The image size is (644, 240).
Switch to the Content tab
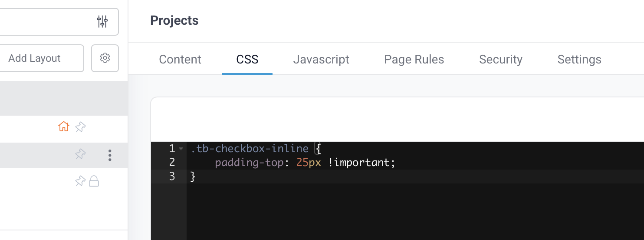click(180, 60)
